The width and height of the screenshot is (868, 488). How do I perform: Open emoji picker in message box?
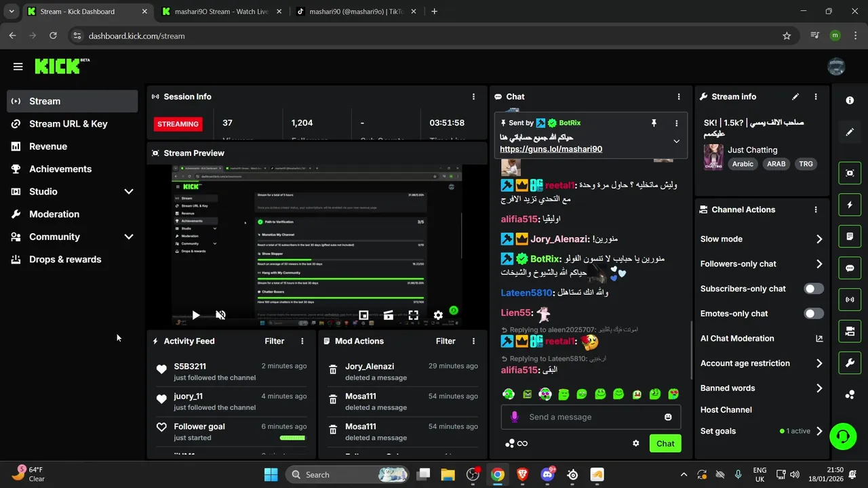point(668,417)
